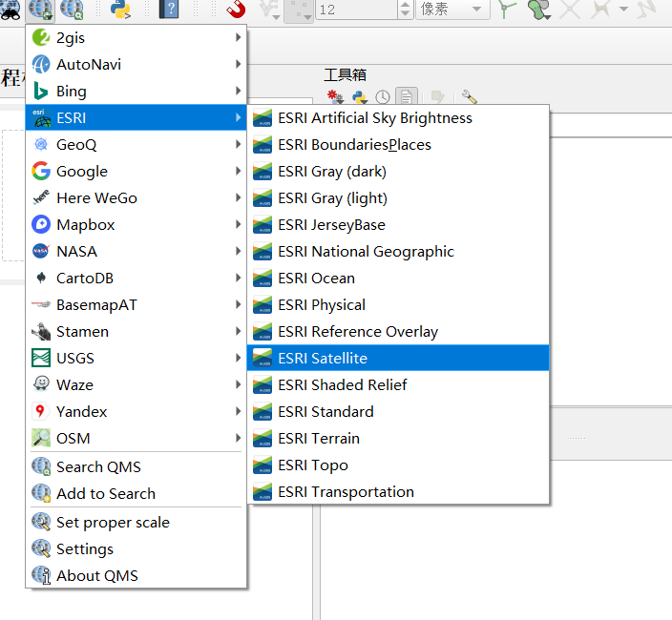The height and width of the screenshot is (620, 672).
Task: Click the arrow beside Google
Action: (x=239, y=171)
